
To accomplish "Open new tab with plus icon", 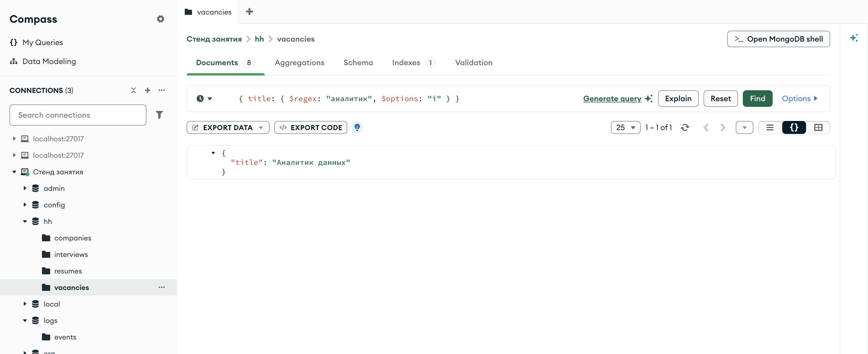I will point(249,12).
